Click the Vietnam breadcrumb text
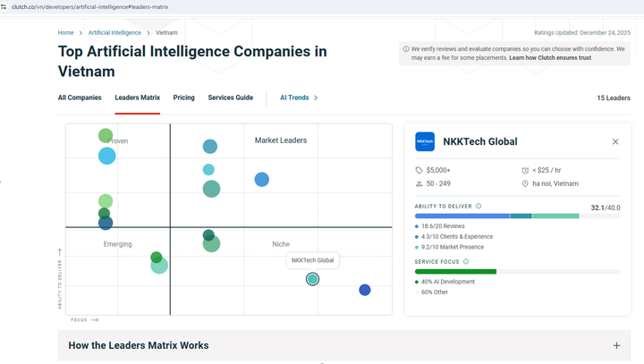 point(166,33)
